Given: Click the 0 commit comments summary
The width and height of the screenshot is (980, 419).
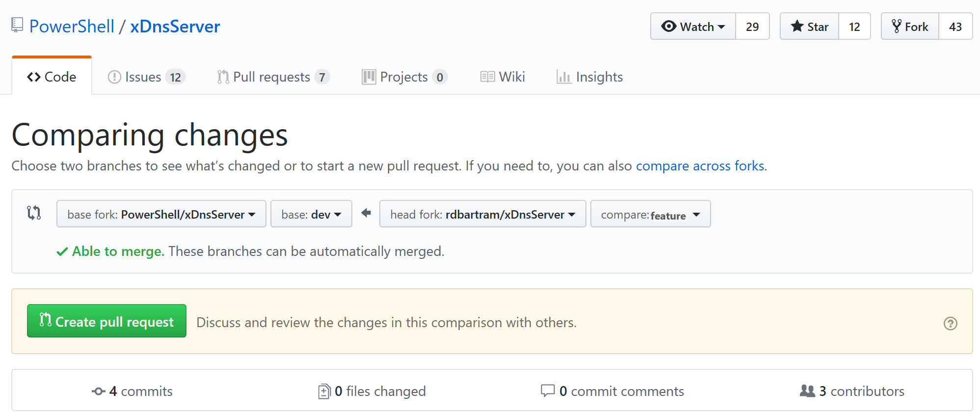Looking at the screenshot, I should point(612,391).
